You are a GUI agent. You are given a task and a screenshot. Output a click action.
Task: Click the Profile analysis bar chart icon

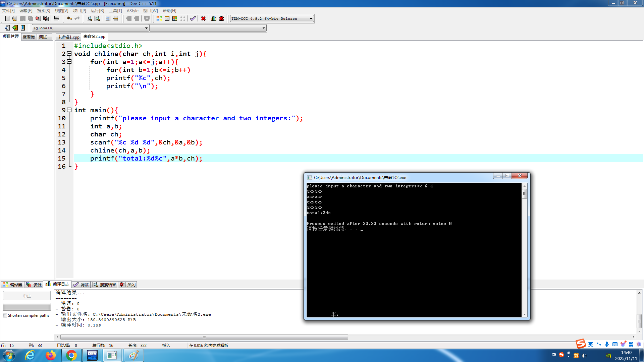tap(214, 18)
